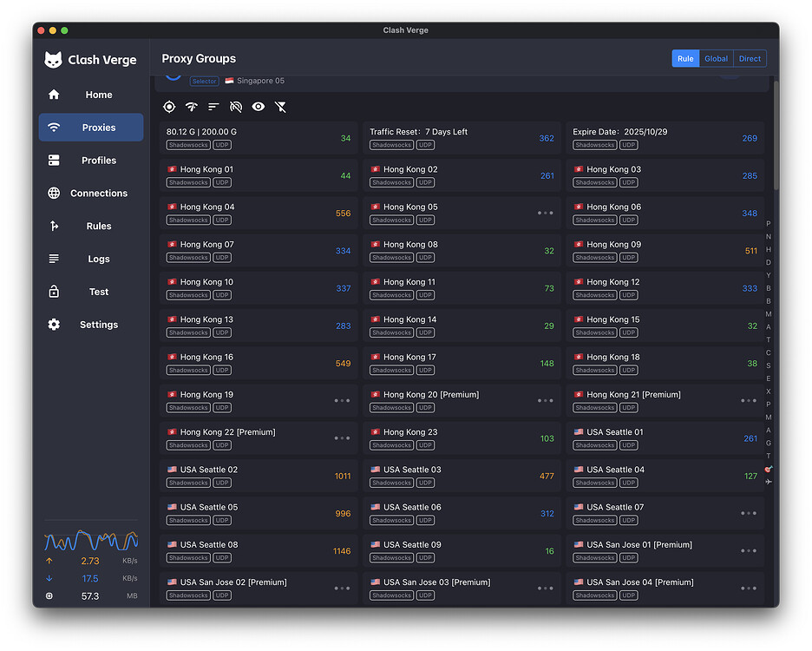Screen dimensions: 812x651
Task: Choose USA San Jose 01 [Premium] proxy
Action: click(x=665, y=551)
